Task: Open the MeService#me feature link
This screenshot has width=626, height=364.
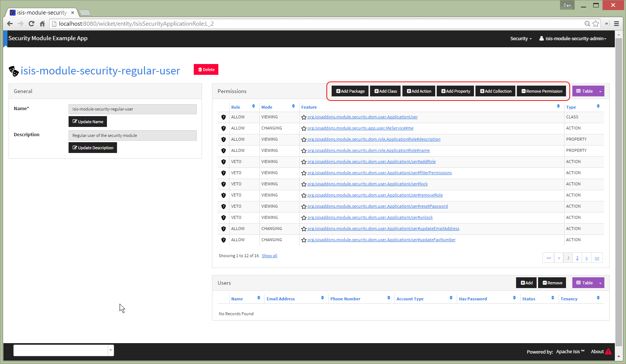Action: tap(360, 128)
